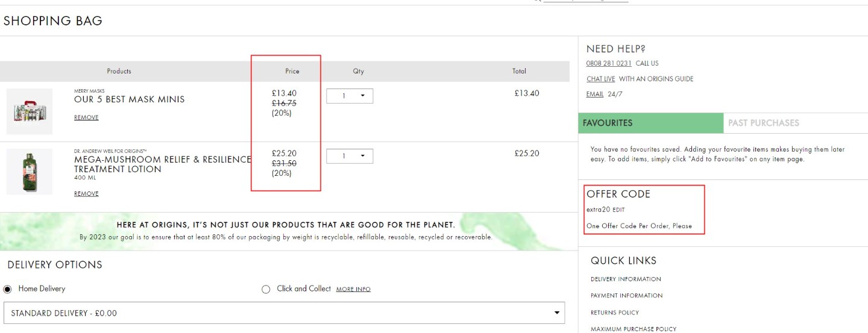Image resolution: width=868 pixels, height=333 pixels.
Task: Remove Mega-Mushroom Treatment Lotion from bag
Action: point(86,194)
